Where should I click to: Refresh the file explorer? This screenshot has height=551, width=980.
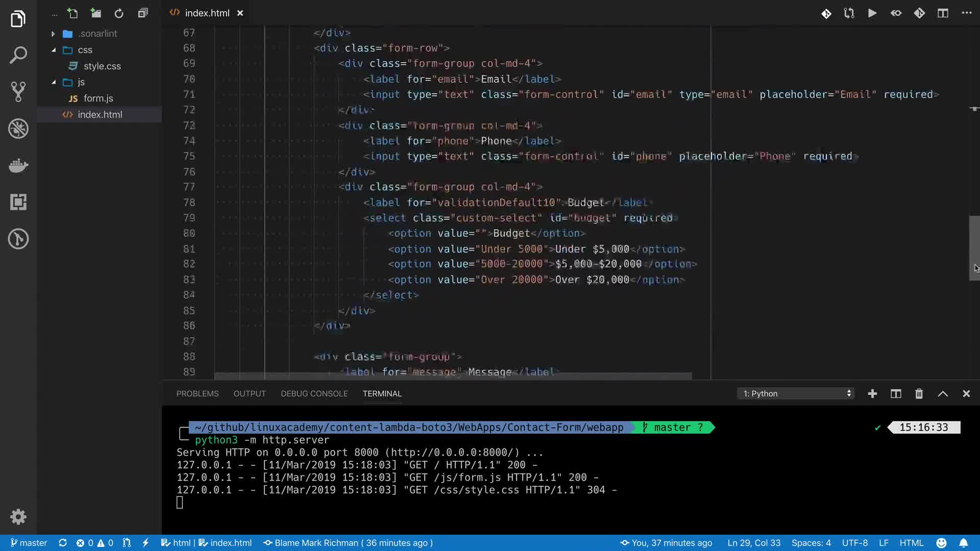[x=119, y=13]
